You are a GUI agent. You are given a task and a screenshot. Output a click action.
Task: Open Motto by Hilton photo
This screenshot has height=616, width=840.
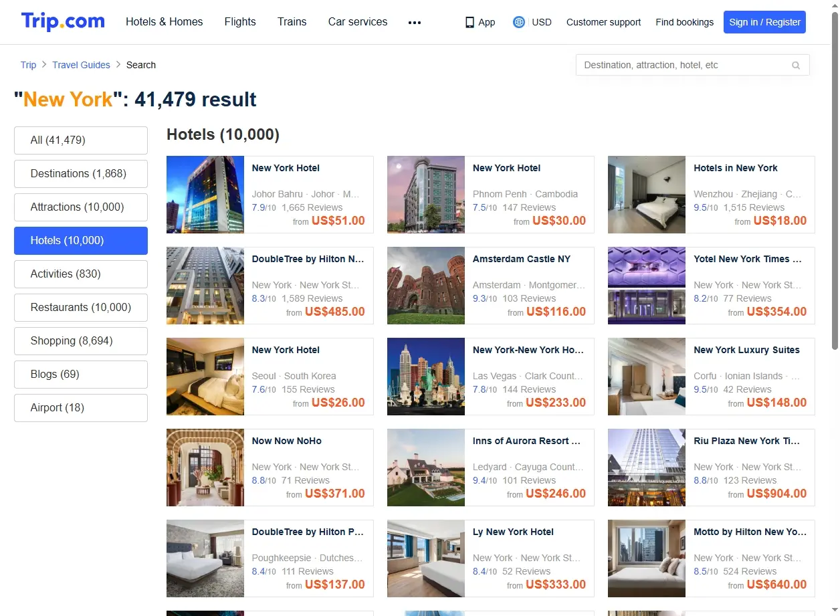[647, 558]
